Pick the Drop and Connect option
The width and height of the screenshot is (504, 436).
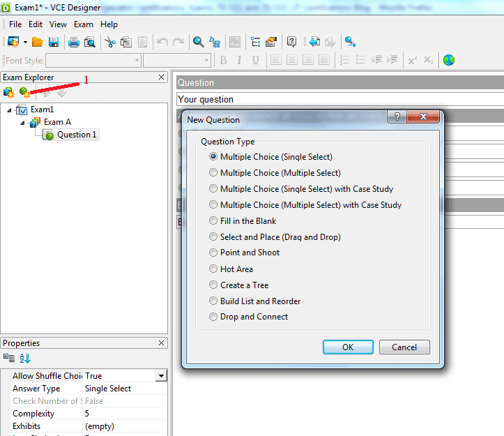click(x=213, y=317)
